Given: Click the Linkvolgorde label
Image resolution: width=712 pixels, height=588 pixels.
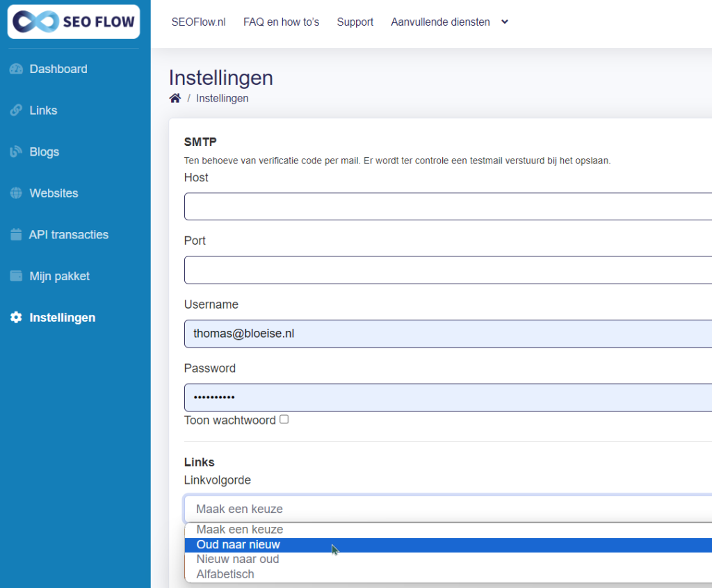Looking at the screenshot, I should pos(218,480).
